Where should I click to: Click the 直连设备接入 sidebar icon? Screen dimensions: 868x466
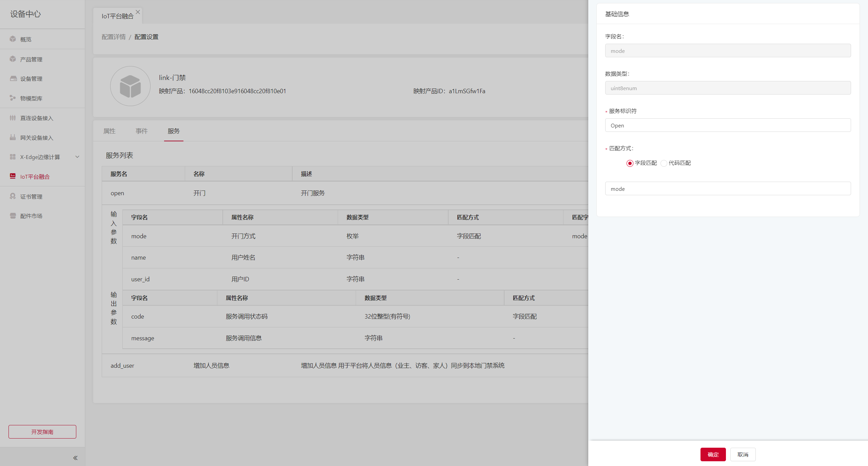(x=13, y=118)
